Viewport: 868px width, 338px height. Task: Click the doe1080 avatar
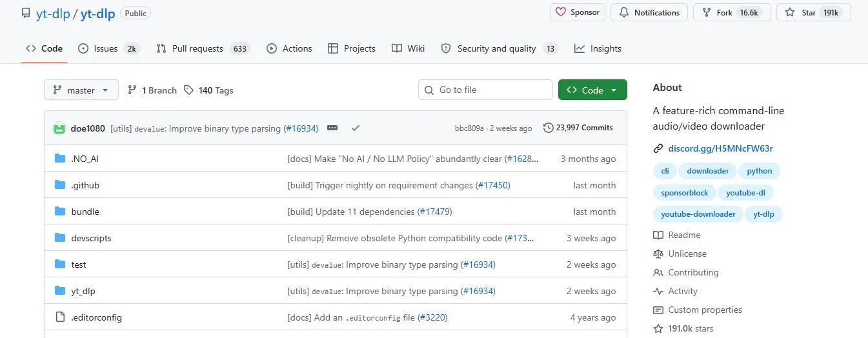click(59, 128)
